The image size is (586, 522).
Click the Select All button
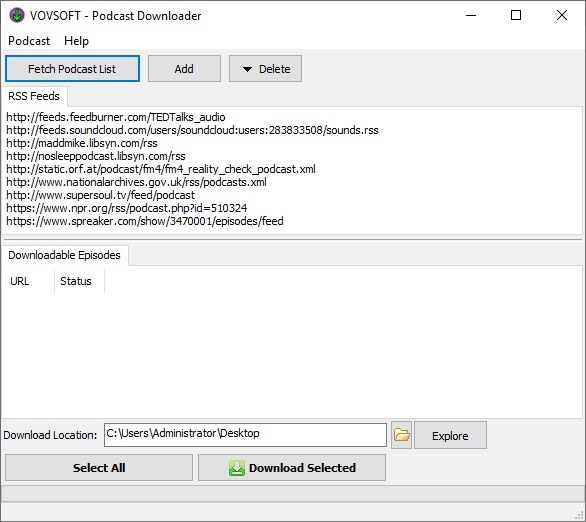pos(99,468)
